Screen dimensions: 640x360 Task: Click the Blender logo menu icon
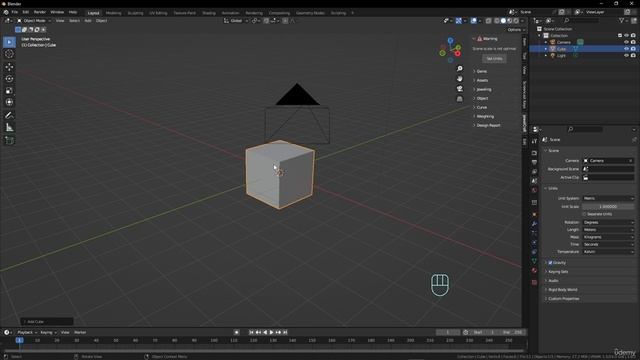pos(6,12)
